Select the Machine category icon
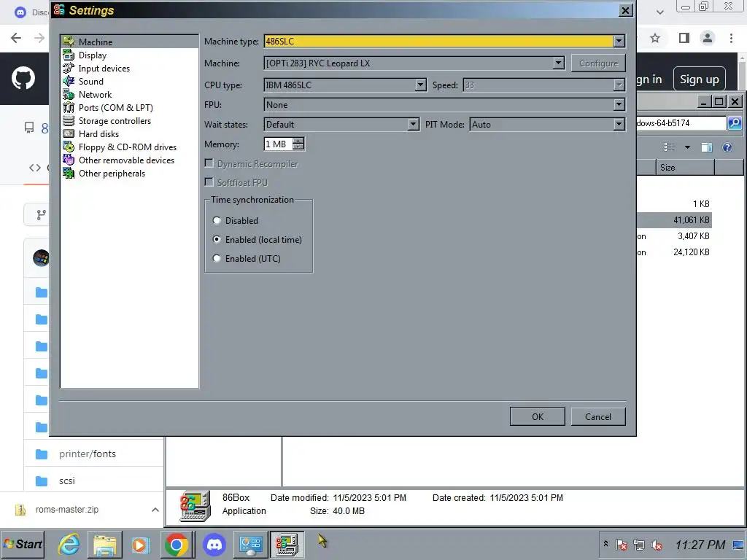 pyautogui.click(x=69, y=42)
